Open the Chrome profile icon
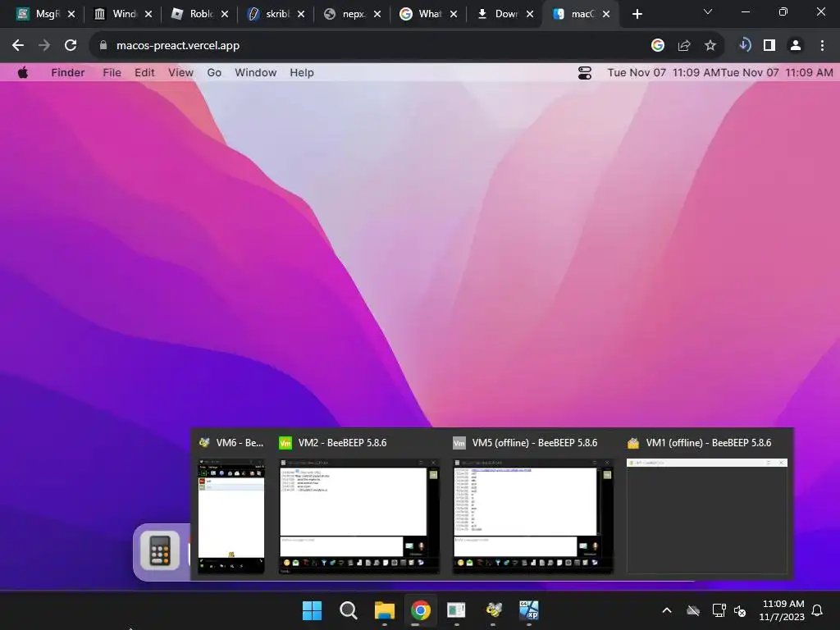Screen dimensions: 840x630 pos(796,46)
